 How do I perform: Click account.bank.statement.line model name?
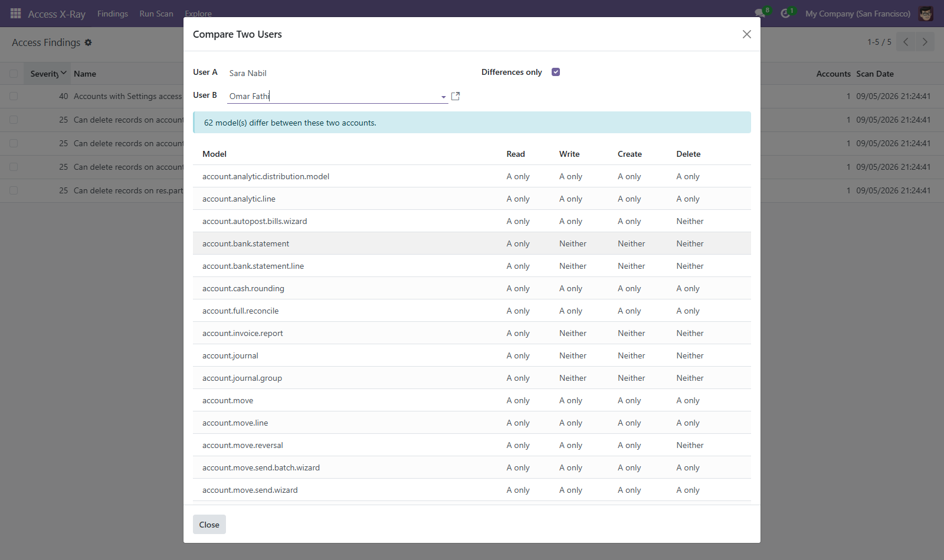[x=253, y=266]
